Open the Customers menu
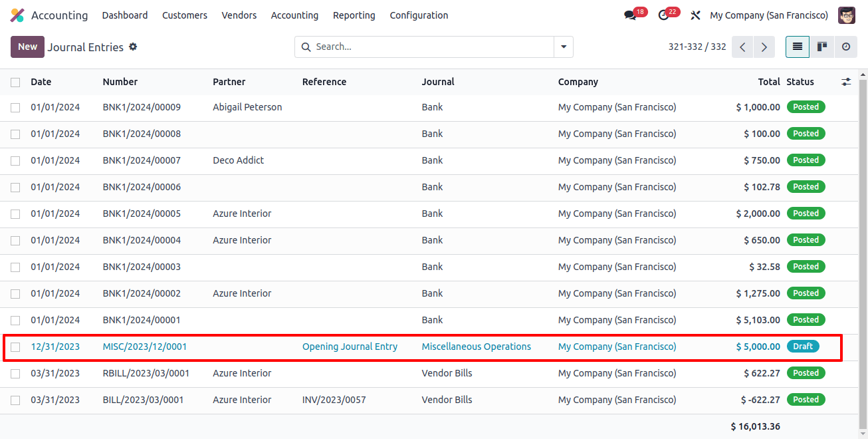 point(185,15)
